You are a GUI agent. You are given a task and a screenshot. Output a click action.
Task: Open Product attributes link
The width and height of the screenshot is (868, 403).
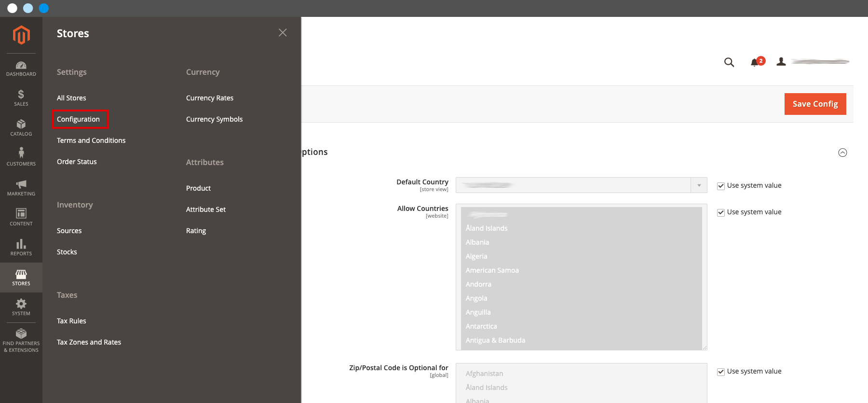199,188
